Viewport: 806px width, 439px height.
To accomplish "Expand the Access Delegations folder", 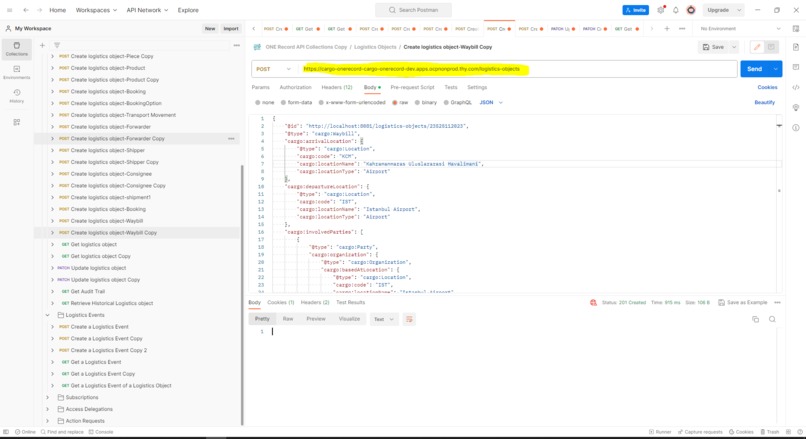I will point(47,409).
